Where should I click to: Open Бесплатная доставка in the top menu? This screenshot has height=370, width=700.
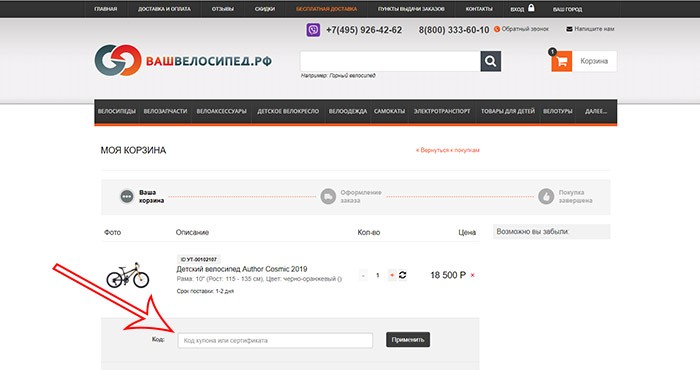pyautogui.click(x=326, y=9)
